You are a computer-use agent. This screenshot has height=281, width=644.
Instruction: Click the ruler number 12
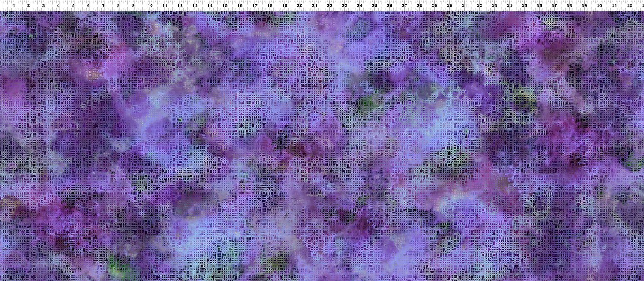click(180, 6)
